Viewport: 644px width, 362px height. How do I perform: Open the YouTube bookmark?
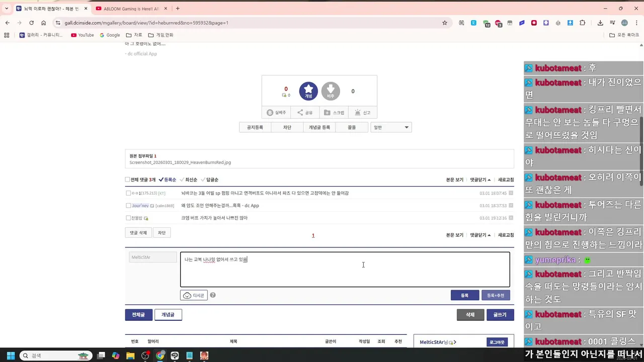pyautogui.click(x=83, y=35)
